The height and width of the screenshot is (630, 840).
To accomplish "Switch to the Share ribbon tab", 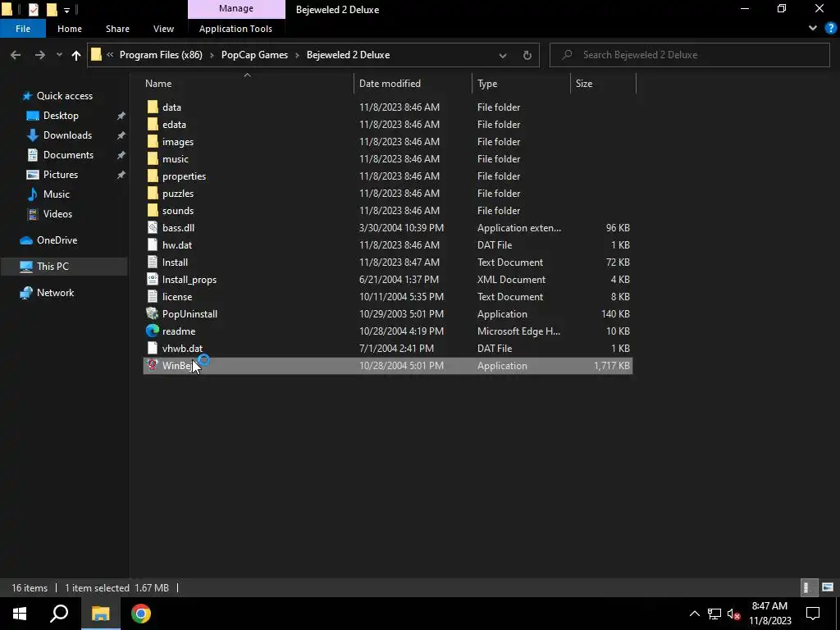I will [x=117, y=29].
